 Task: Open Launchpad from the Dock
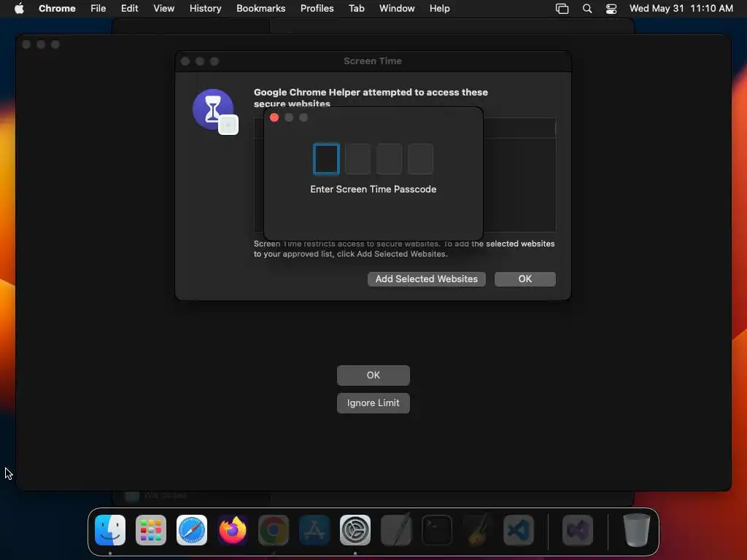tap(151, 530)
